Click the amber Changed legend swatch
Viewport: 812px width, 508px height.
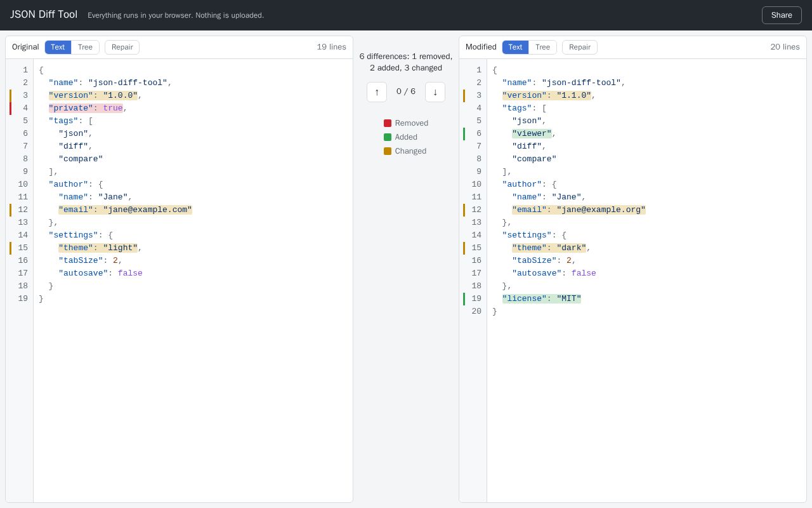point(388,151)
